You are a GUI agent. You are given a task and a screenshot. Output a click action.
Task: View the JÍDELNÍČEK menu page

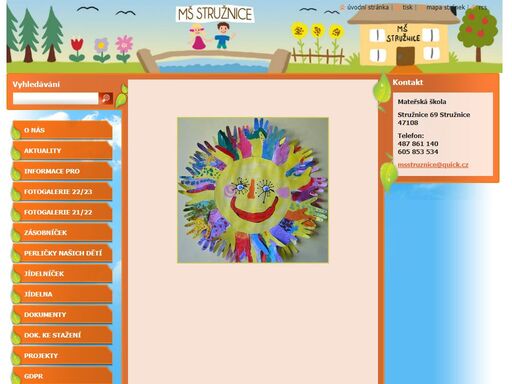point(62,274)
